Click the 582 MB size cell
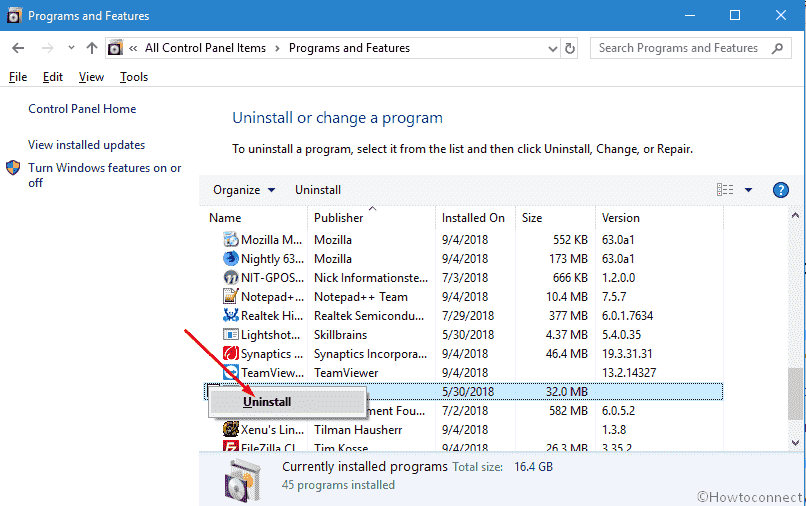 coord(568,411)
